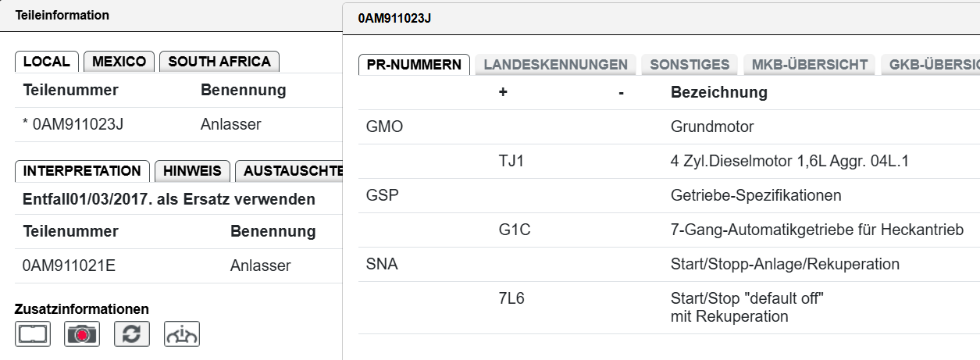
Task: Select replacement part number 0AM911021E
Action: (x=69, y=266)
